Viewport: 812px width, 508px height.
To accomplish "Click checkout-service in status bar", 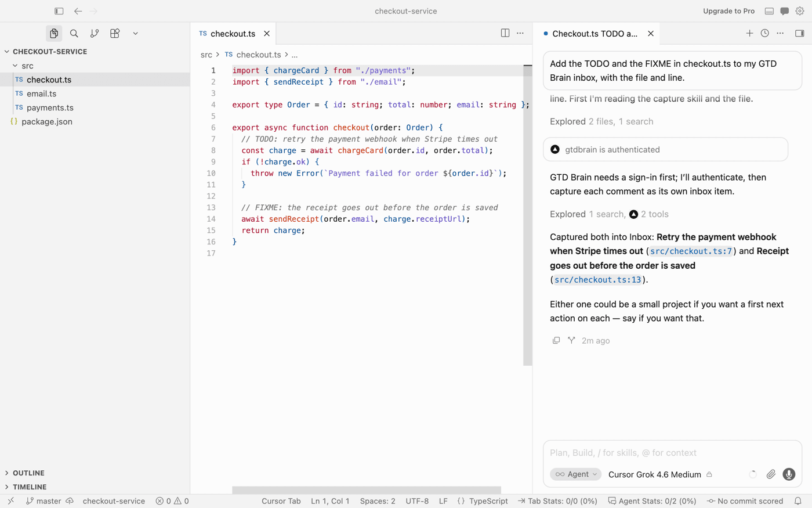I will (114, 501).
